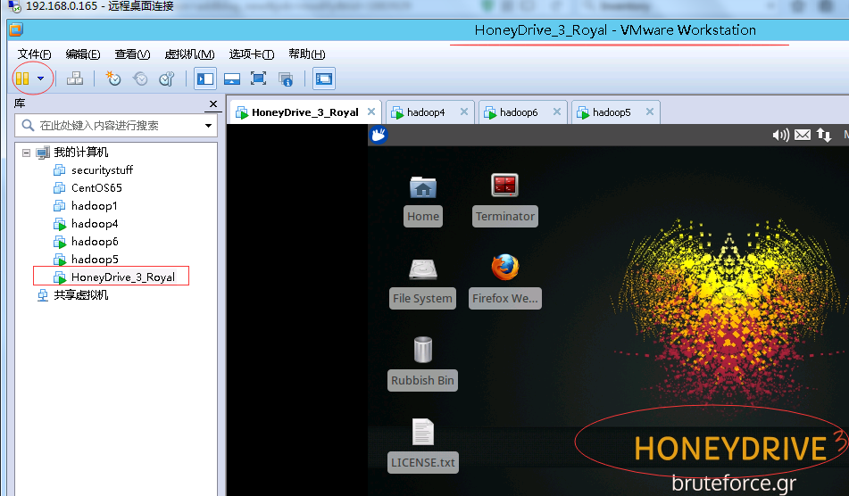Click the Unity mode toolbar icon
849x496 pixels.
coord(285,79)
